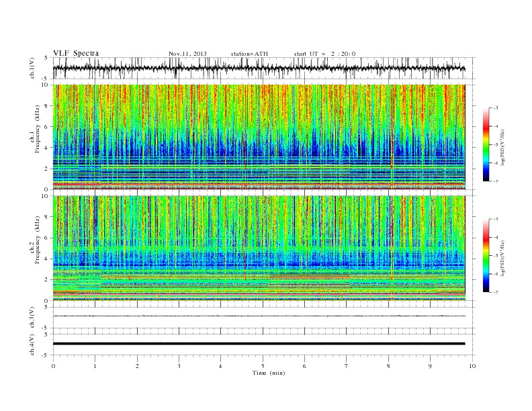Click the 'ch.4(V)' axis label

coord(32,345)
